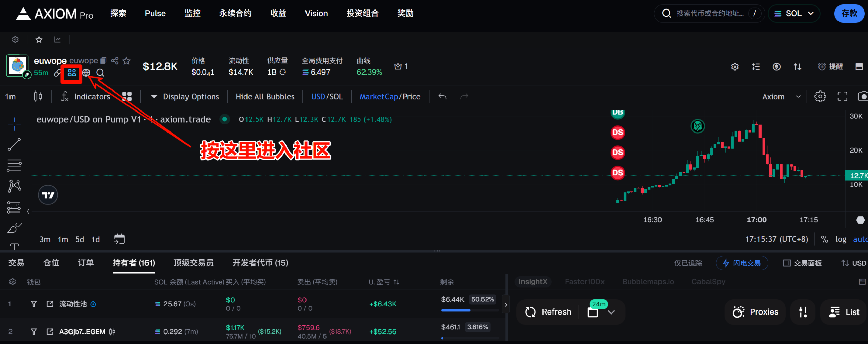Open fullscreen mode for the chart
This screenshot has width=868, height=344.
tap(842, 96)
